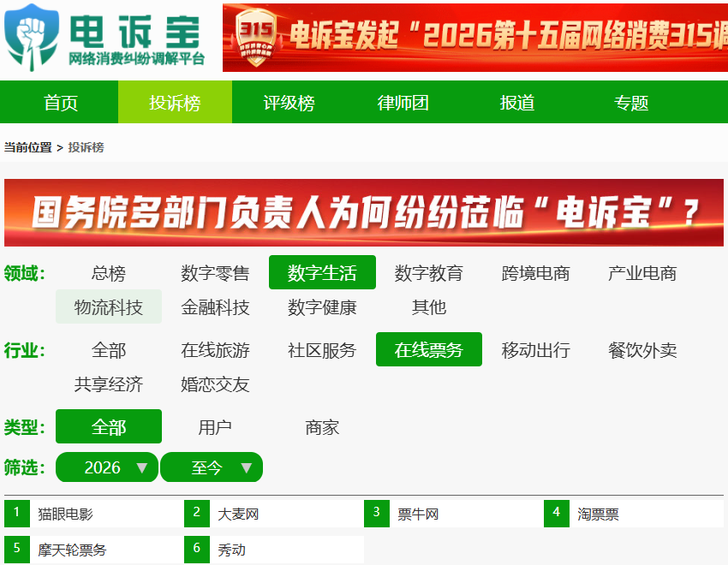
Task: Select the 跨境电商 domain filter
Action: pos(536,273)
